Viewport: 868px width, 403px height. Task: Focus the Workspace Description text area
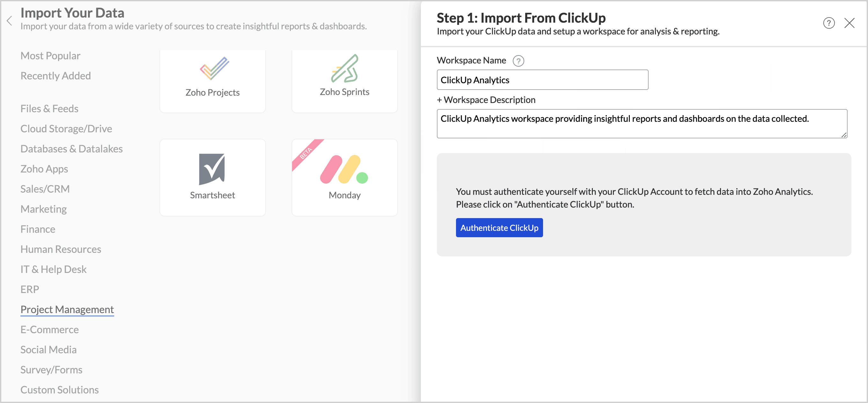[x=642, y=124]
